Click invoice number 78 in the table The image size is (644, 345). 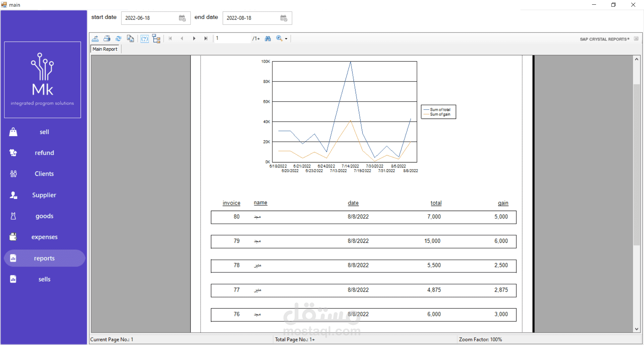(x=237, y=265)
